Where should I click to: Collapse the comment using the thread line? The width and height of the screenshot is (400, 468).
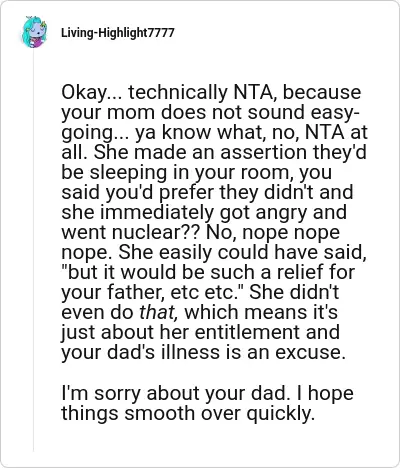(33, 250)
